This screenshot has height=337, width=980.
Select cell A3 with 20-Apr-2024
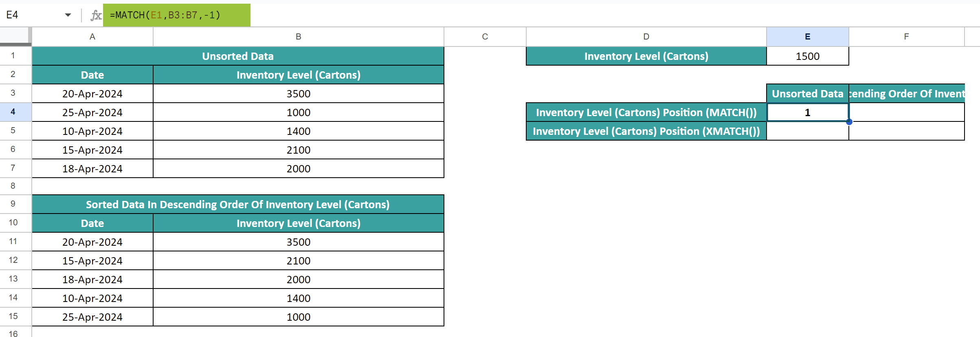(x=92, y=94)
